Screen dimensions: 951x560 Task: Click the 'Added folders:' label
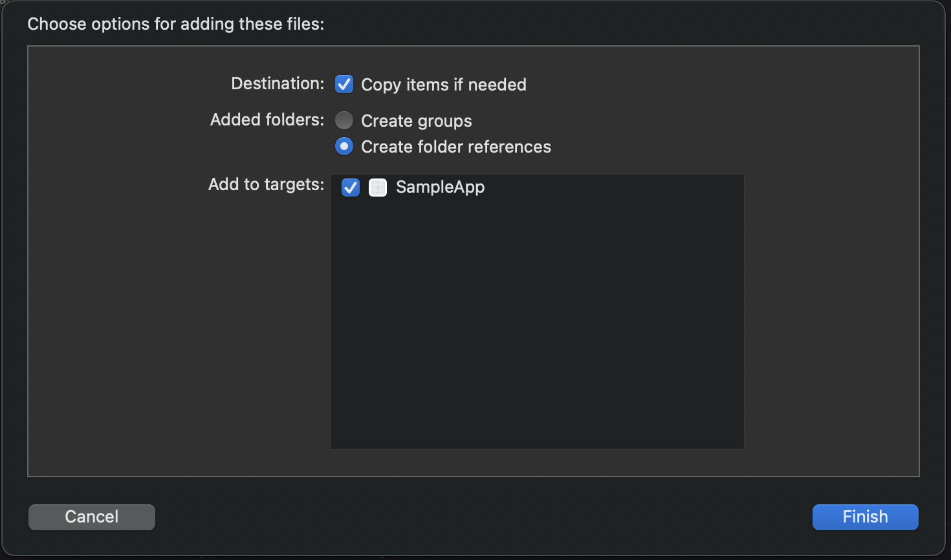pos(267,120)
